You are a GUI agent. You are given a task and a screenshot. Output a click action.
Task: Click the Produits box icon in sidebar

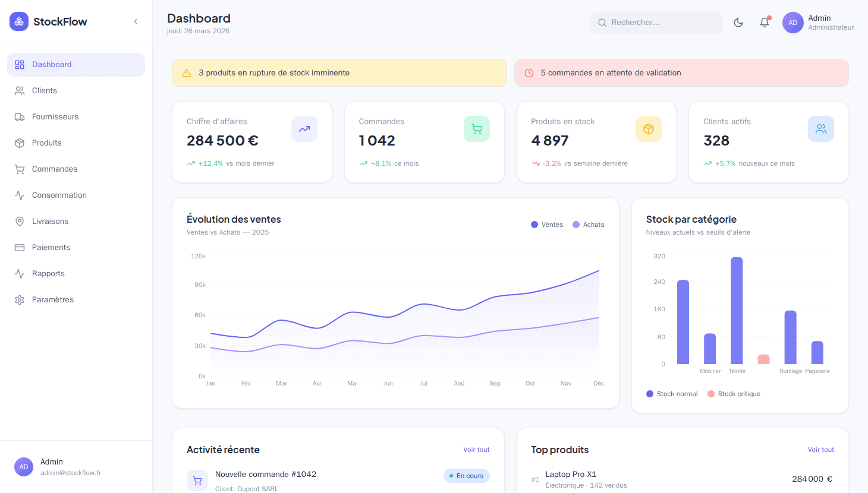coord(18,143)
